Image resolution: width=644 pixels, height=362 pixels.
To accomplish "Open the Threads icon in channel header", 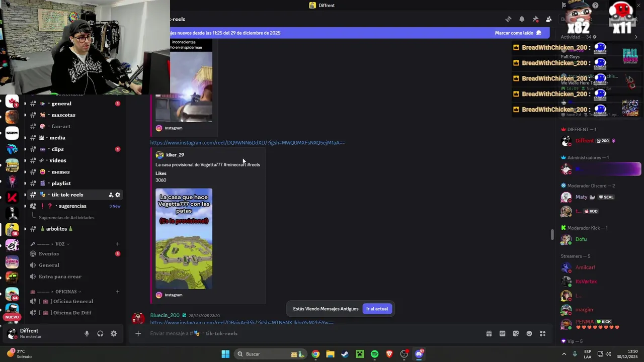I will [x=508, y=19].
